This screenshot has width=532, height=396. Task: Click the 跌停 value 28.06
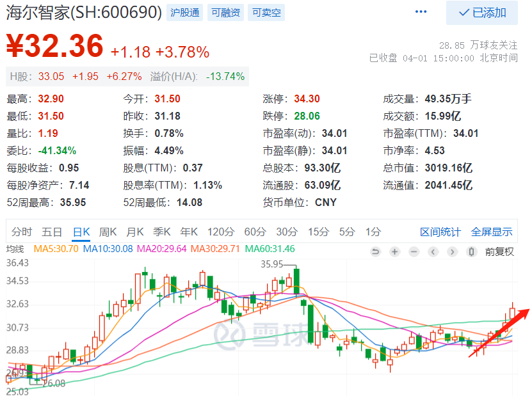pyautogui.click(x=307, y=116)
